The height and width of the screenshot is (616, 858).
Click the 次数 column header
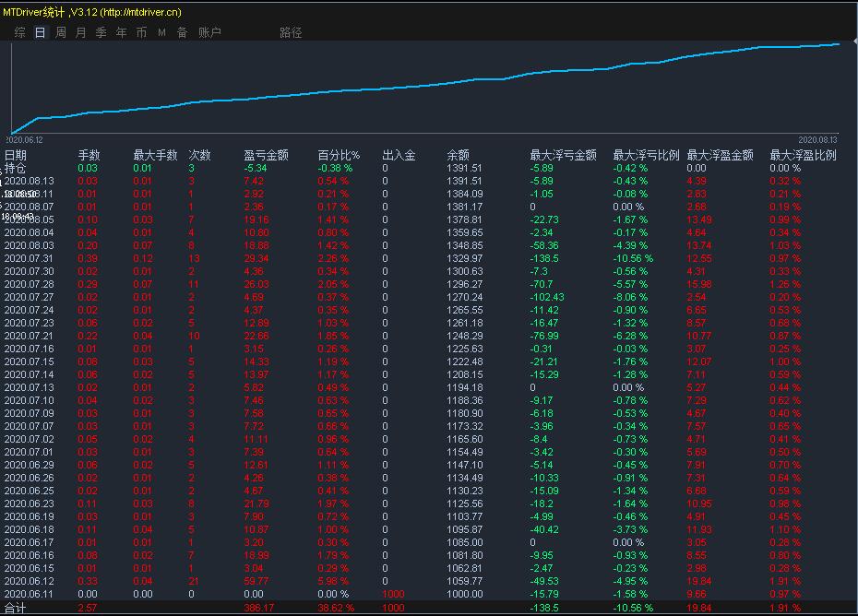pos(199,155)
